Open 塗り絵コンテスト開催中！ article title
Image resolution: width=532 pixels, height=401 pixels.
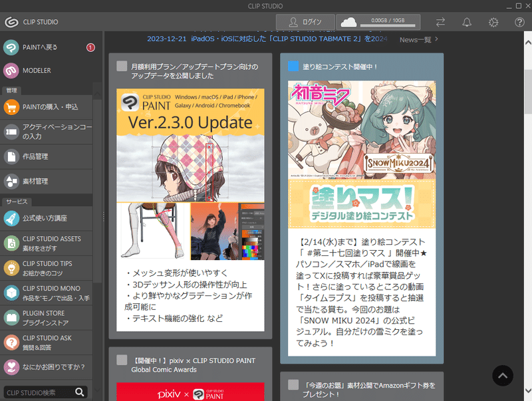(340, 67)
